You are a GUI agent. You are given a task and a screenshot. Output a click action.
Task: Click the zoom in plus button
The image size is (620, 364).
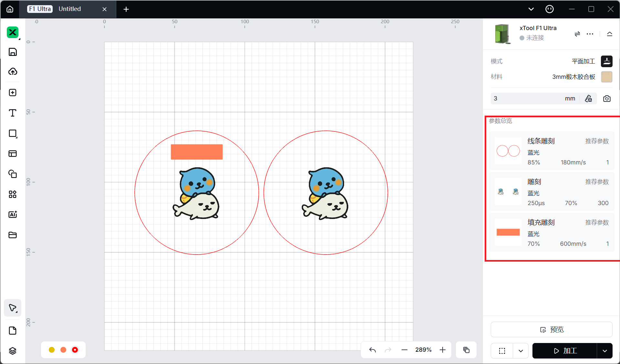click(443, 350)
